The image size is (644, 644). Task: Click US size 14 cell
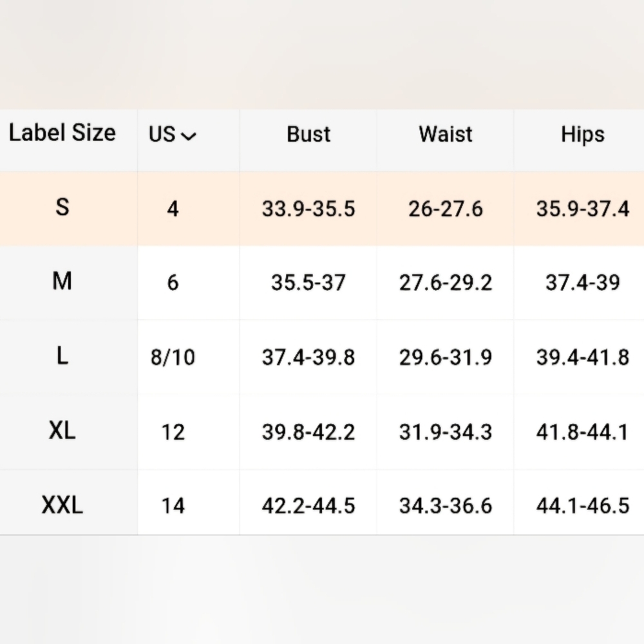173,506
